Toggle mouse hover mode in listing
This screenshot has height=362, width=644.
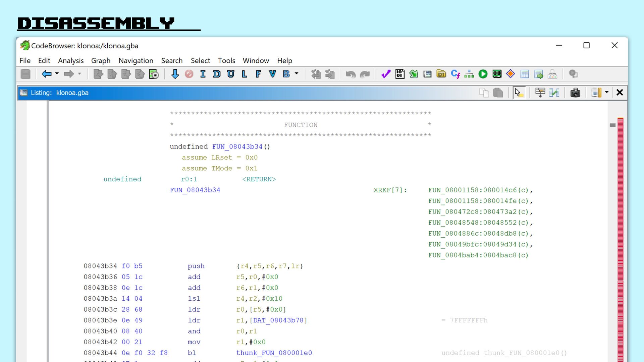click(519, 93)
